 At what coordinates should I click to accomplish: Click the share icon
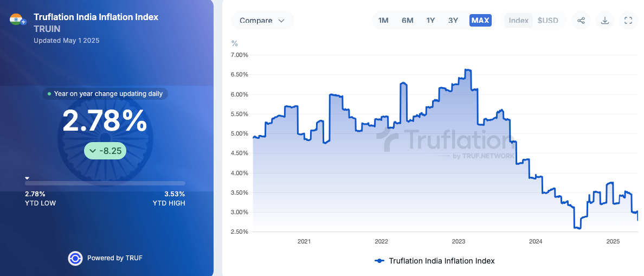tap(581, 21)
